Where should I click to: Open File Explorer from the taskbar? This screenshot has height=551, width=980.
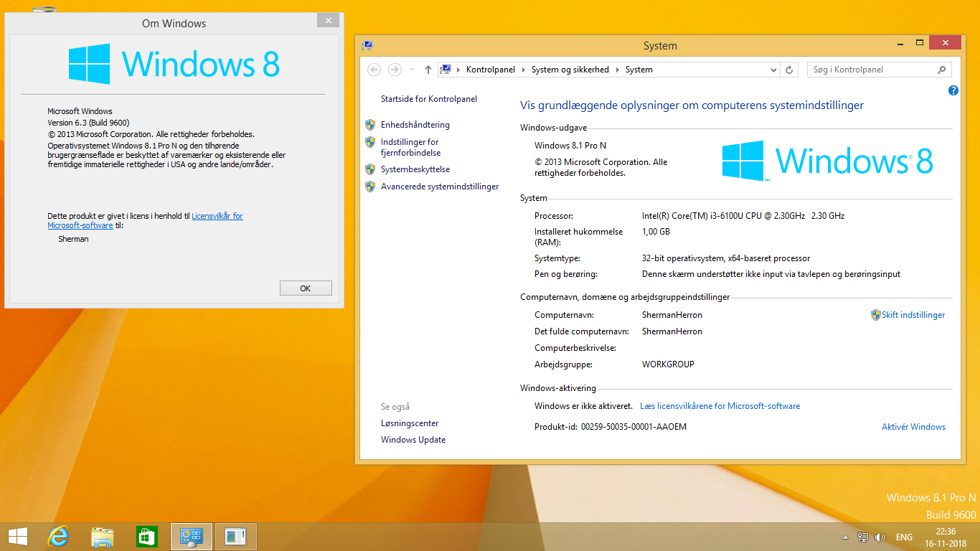(x=103, y=536)
